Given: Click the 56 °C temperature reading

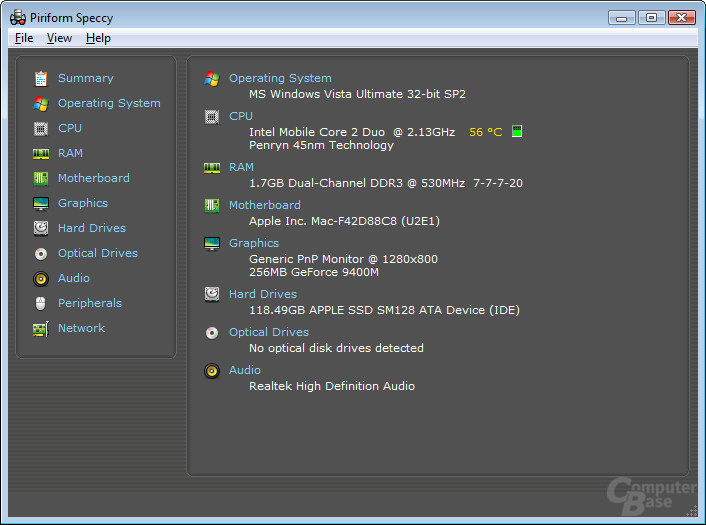Looking at the screenshot, I should click(x=485, y=132).
